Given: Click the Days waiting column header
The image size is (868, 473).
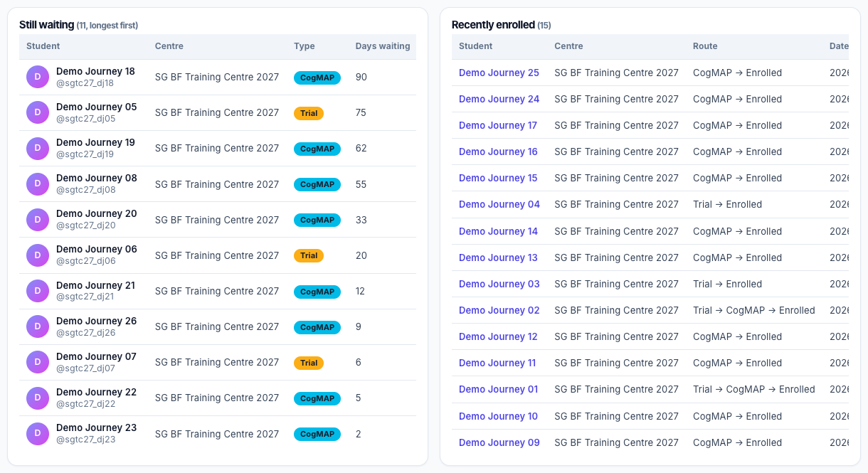Looking at the screenshot, I should coord(383,46).
